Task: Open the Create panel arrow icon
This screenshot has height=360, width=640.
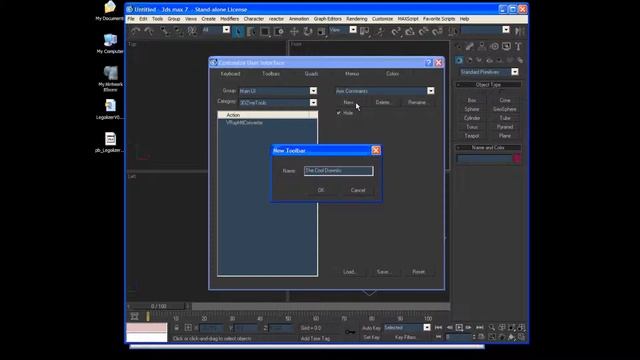Action: click(458, 47)
